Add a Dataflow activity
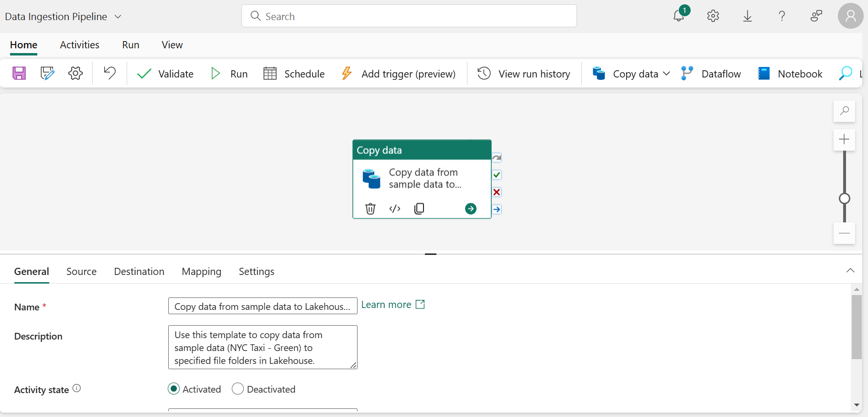 point(711,74)
